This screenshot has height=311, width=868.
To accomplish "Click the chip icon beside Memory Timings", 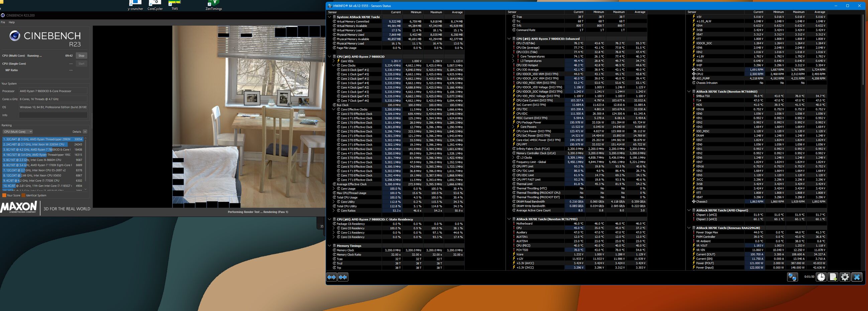I will 334,246.
